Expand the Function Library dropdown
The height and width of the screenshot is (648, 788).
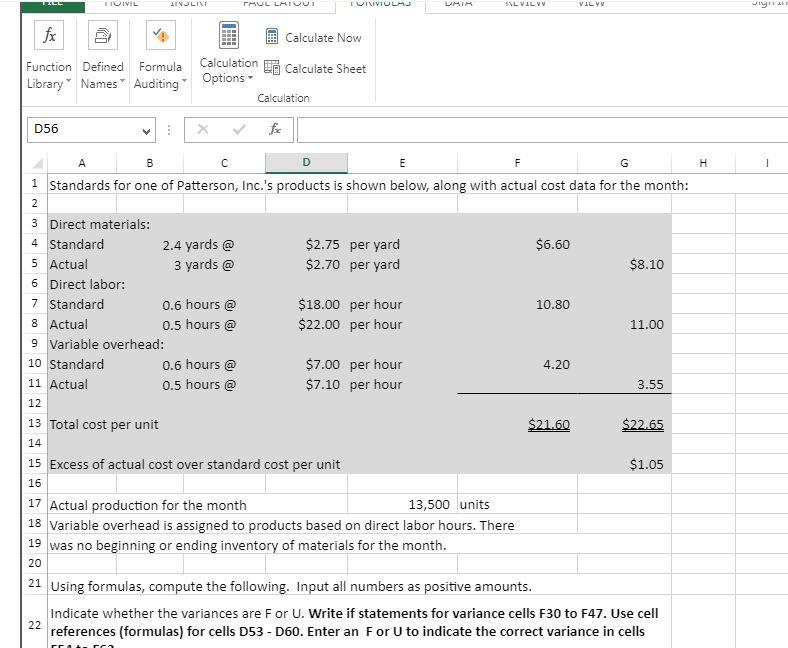coord(69,81)
